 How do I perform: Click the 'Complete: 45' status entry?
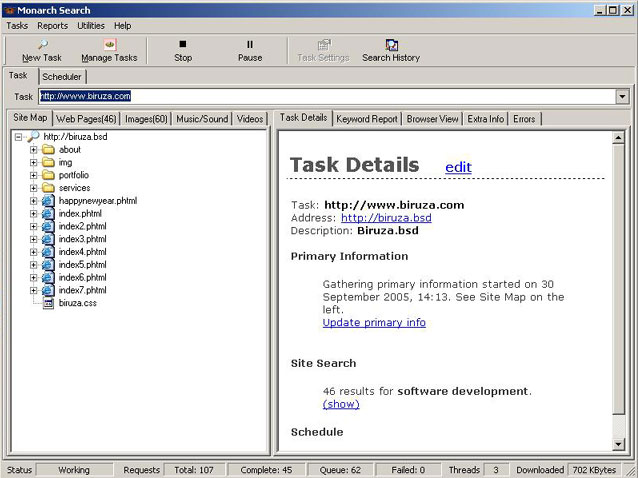[266, 470]
